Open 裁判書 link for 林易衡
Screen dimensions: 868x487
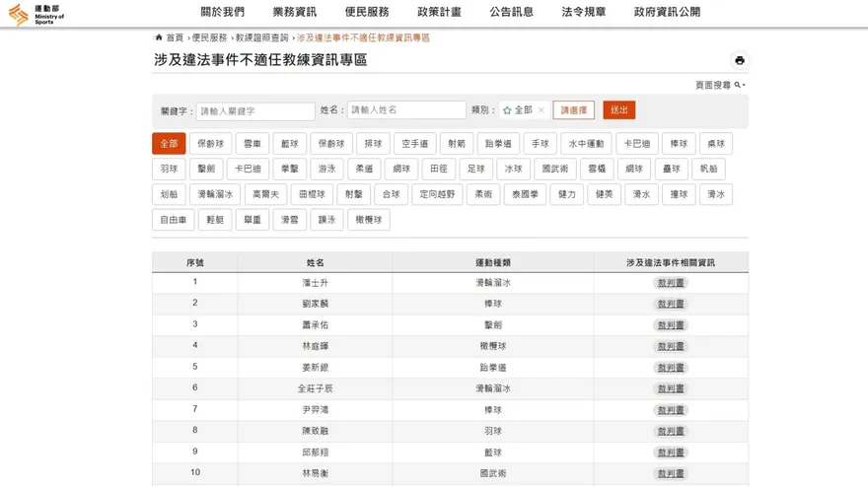[x=671, y=474]
